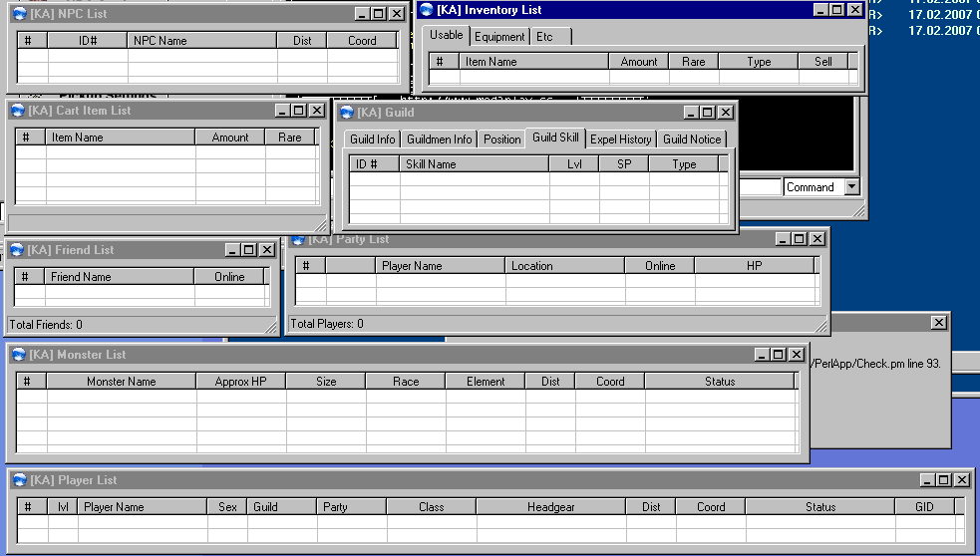This screenshot has height=556, width=980.
Task: Click HP column header in Party List
Action: click(x=754, y=266)
